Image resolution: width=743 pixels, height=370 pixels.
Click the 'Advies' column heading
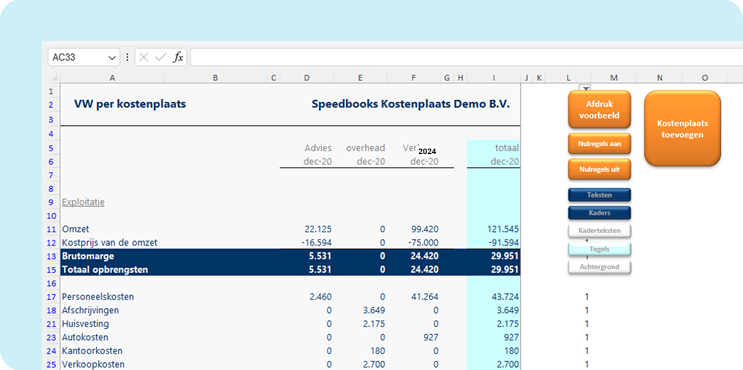(318, 148)
